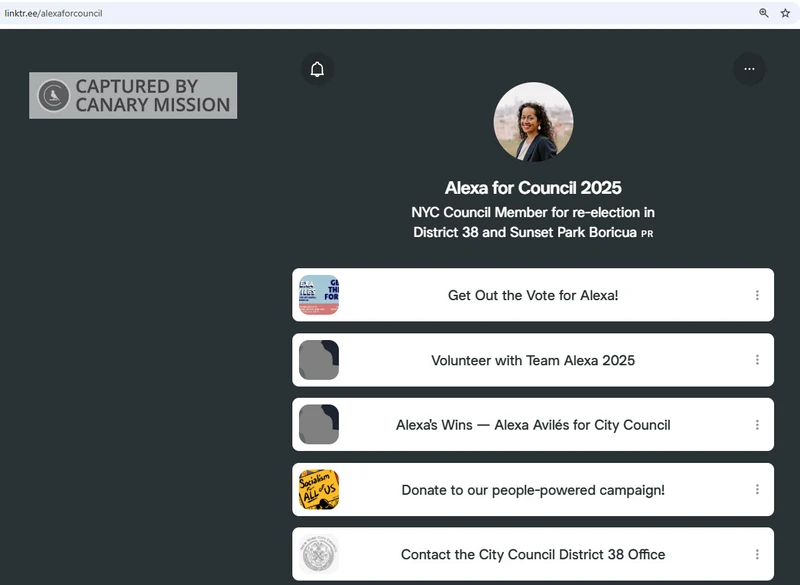The width and height of the screenshot is (800, 585).
Task: Open share menu for Alexa's Wins link
Action: (757, 425)
